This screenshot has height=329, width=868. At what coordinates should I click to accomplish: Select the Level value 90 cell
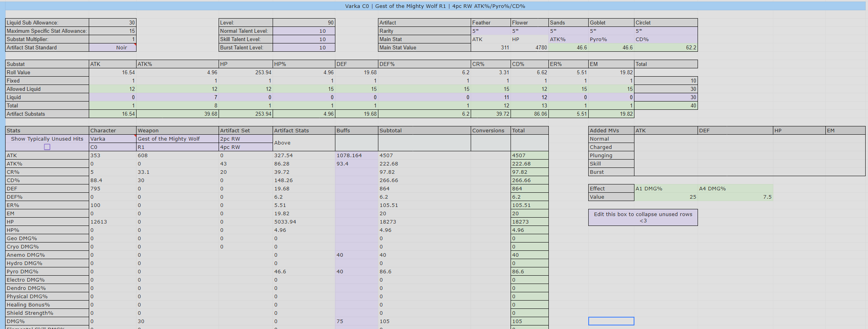(304, 23)
